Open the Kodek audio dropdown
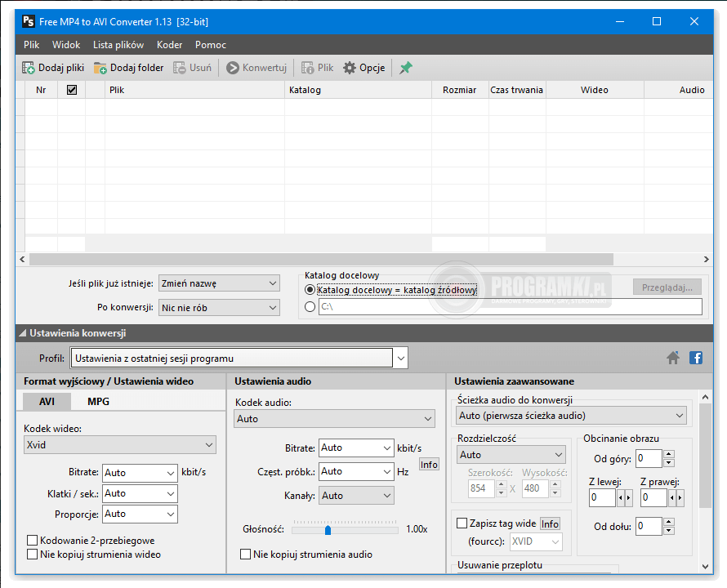727x588 pixels. click(334, 419)
